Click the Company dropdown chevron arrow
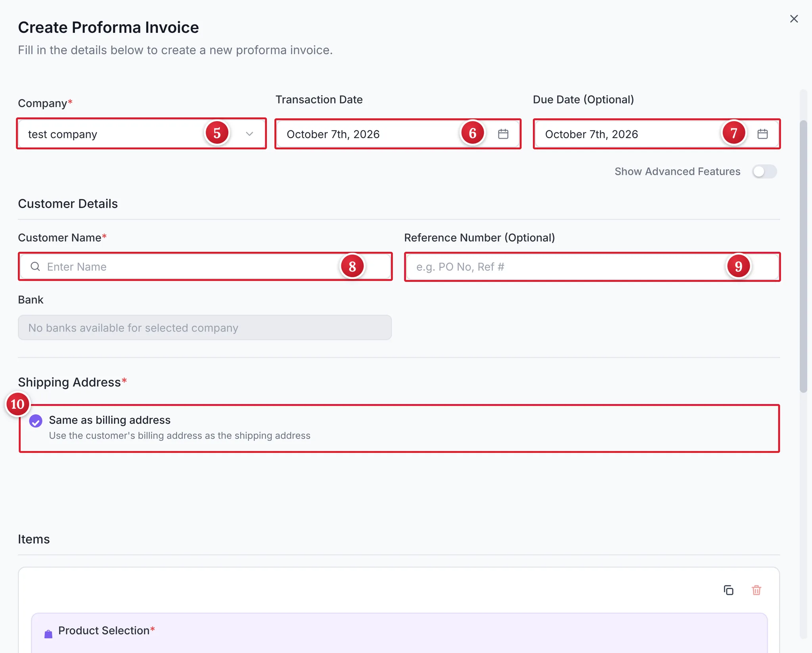 pos(249,134)
